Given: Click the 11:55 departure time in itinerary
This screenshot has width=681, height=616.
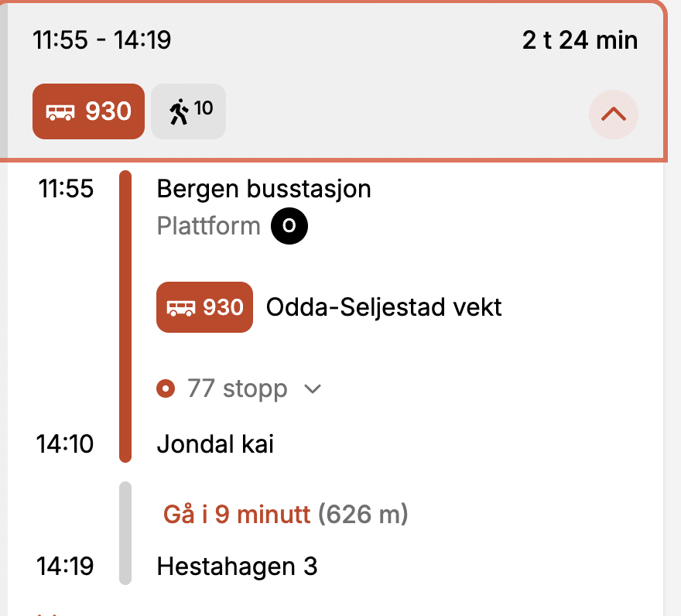Looking at the screenshot, I should pyautogui.click(x=66, y=189).
